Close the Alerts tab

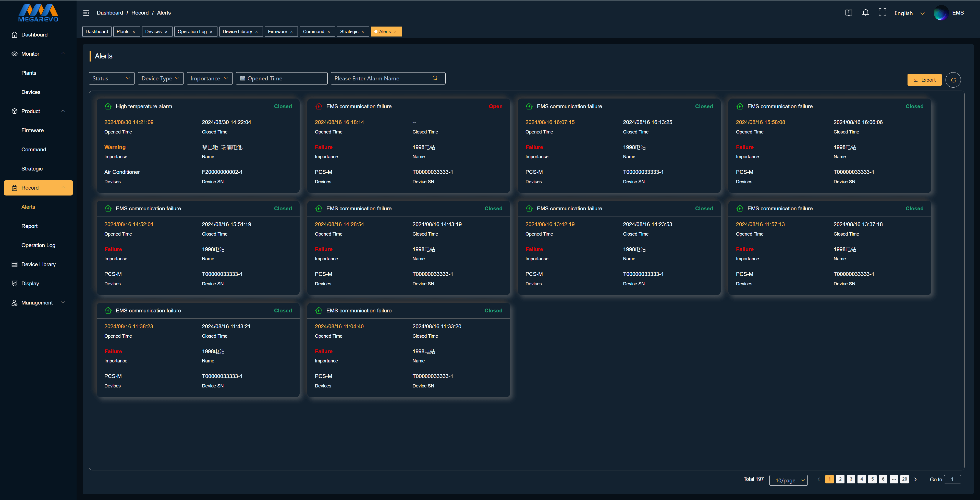(395, 32)
